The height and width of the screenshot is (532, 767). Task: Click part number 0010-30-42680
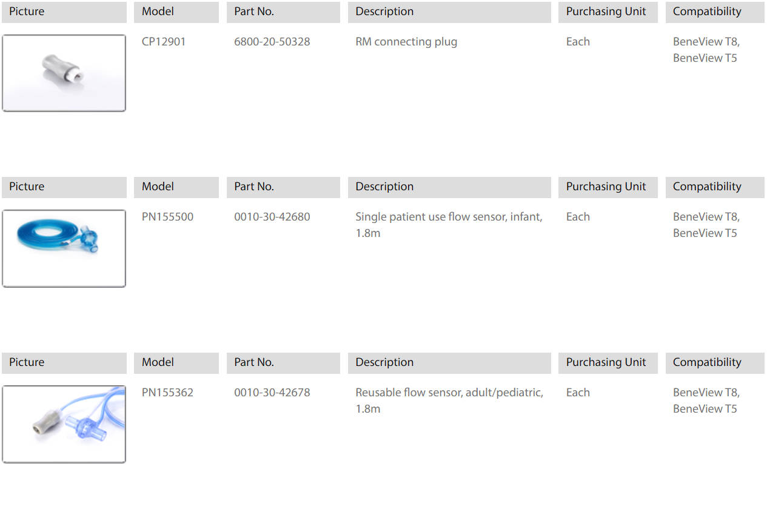272,217
